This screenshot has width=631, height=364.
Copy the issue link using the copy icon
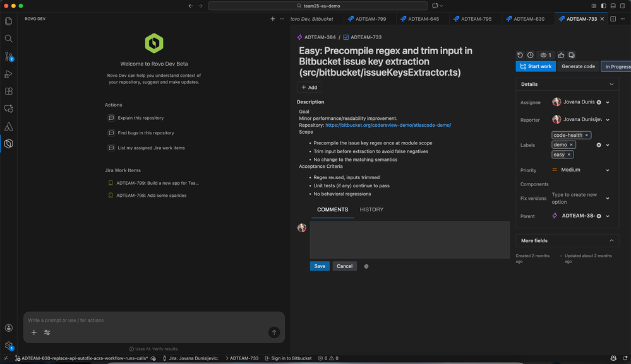tap(572, 55)
